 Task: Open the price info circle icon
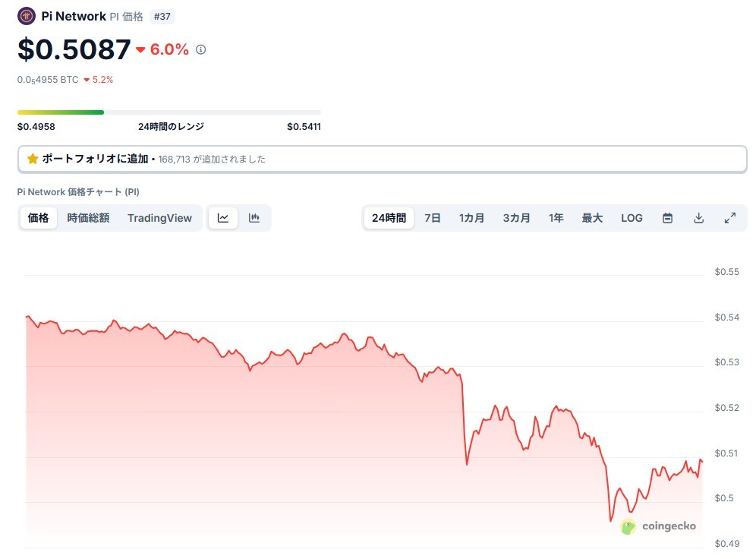point(200,49)
